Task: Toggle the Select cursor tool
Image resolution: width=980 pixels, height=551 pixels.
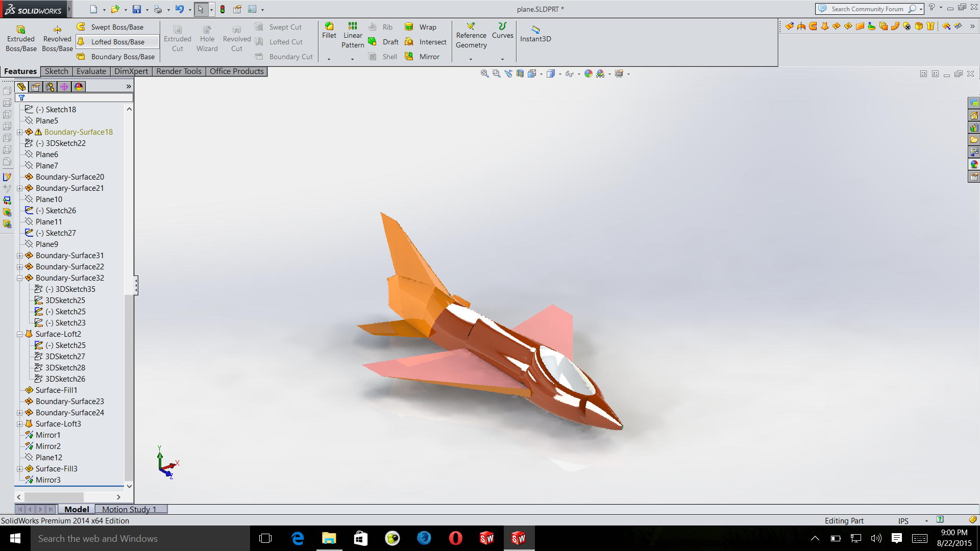Action: tap(201, 9)
